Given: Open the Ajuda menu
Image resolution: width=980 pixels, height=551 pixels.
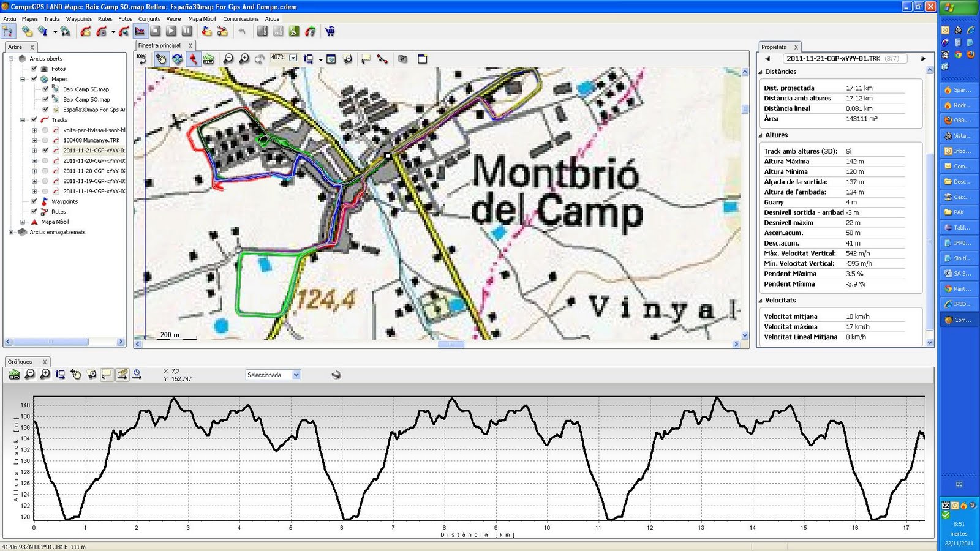Looking at the screenshot, I should [272, 19].
